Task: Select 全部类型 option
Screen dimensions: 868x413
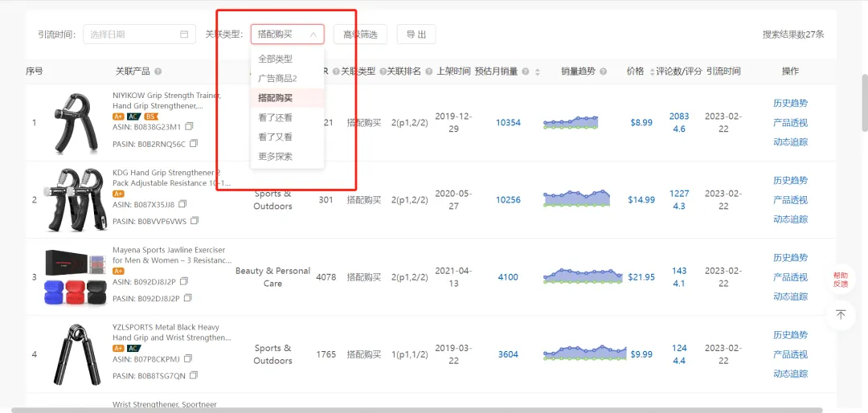Action: click(287, 59)
